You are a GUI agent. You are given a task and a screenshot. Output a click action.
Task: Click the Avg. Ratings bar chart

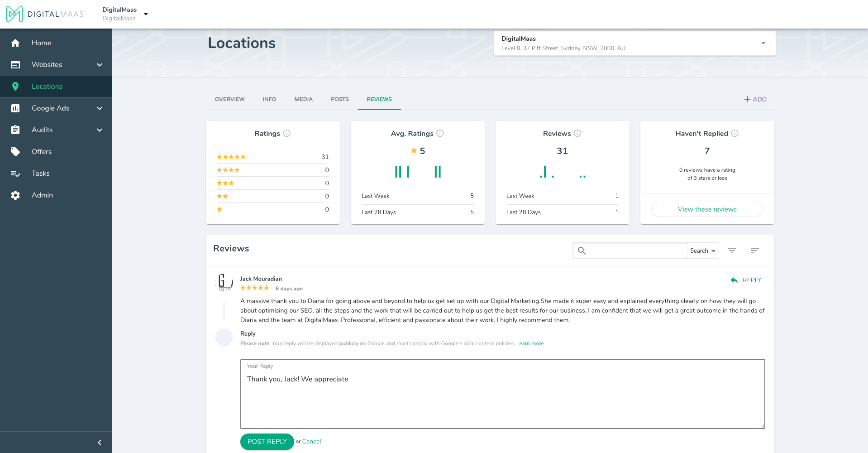coord(418,172)
